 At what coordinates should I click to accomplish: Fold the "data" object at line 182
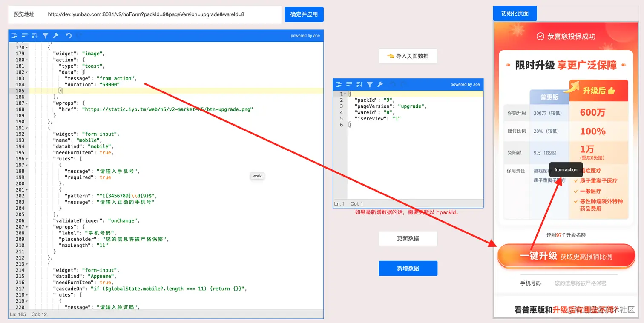pyautogui.click(x=27, y=72)
